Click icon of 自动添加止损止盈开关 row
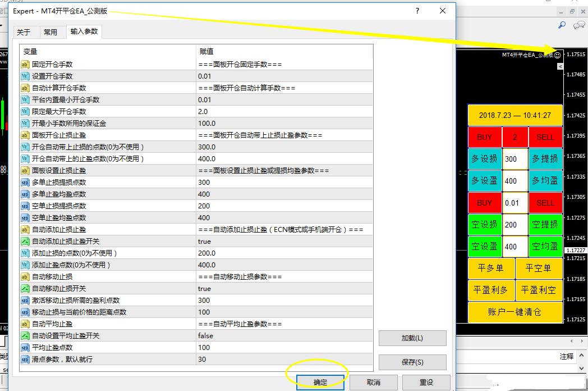The image size is (588, 391). 25,242
